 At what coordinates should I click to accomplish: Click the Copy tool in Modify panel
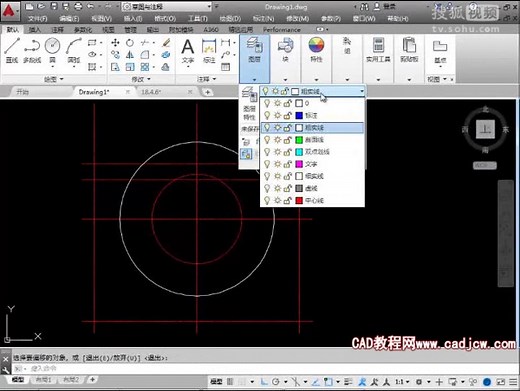[115, 55]
